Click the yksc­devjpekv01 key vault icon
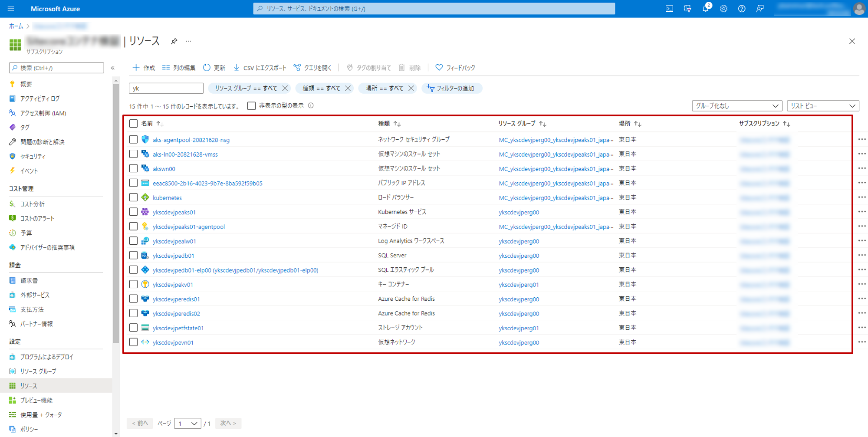This screenshot has width=868, height=437. point(145,284)
